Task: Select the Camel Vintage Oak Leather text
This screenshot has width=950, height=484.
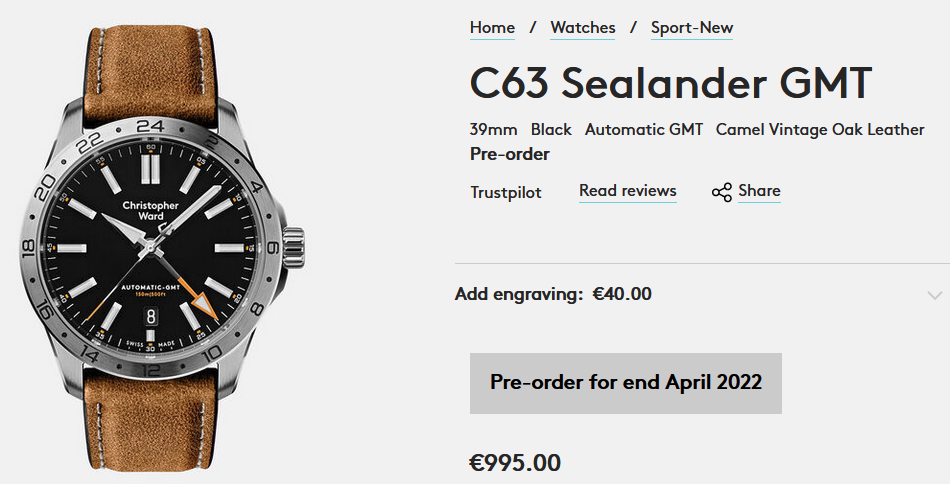Action: coord(820,130)
